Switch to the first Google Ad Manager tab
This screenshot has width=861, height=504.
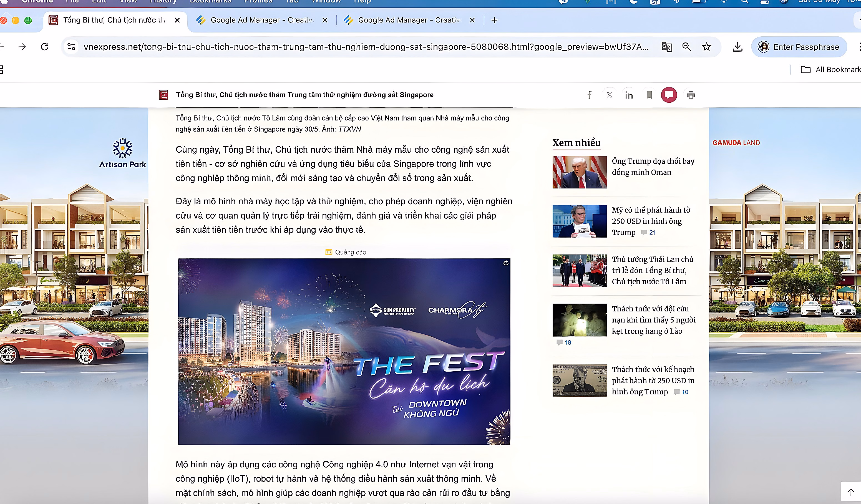262,20
